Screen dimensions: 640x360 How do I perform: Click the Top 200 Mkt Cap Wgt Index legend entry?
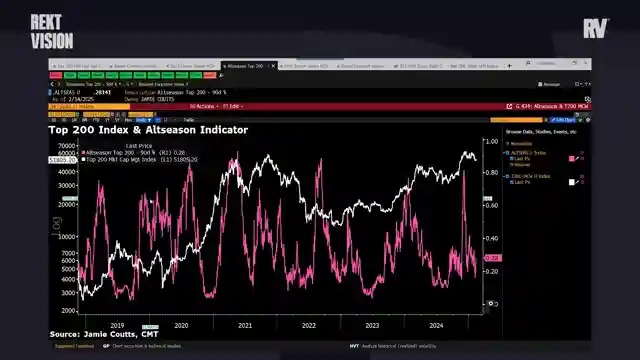tap(140, 160)
